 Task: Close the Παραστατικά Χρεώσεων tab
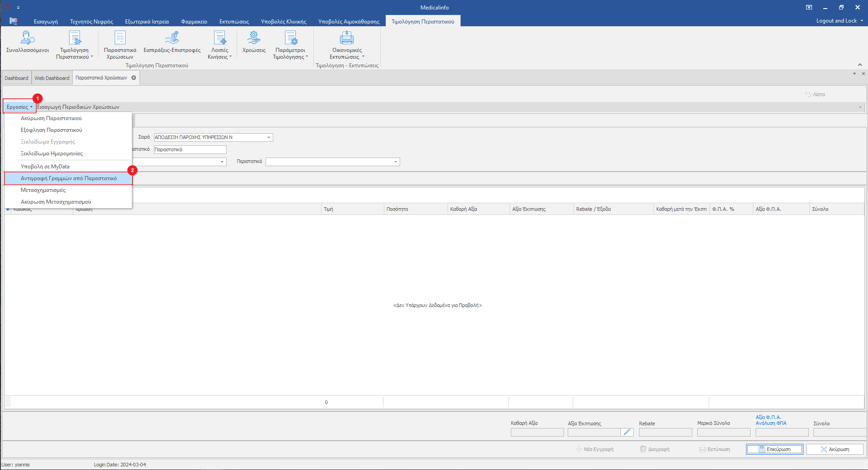click(x=134, y=78)
